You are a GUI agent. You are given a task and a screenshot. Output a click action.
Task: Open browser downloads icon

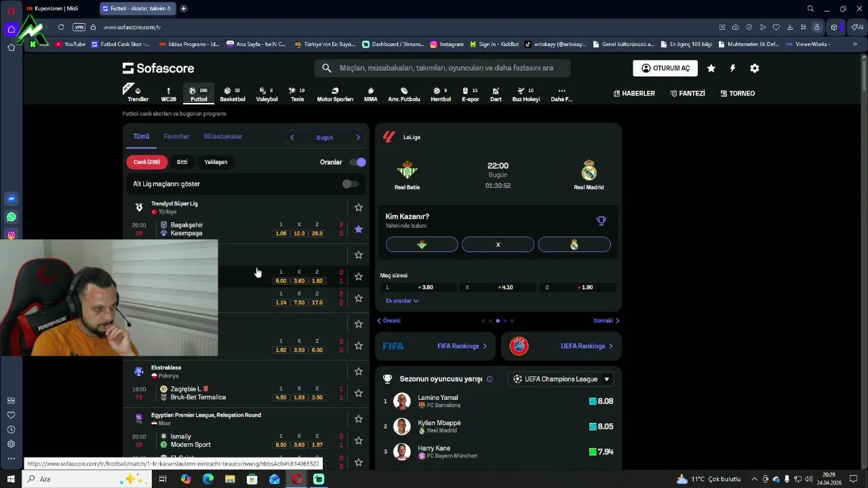(x=790, y=27)
